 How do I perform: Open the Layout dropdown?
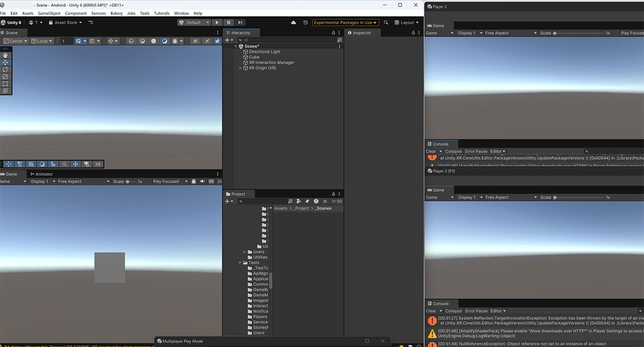[x=406, y=22]
